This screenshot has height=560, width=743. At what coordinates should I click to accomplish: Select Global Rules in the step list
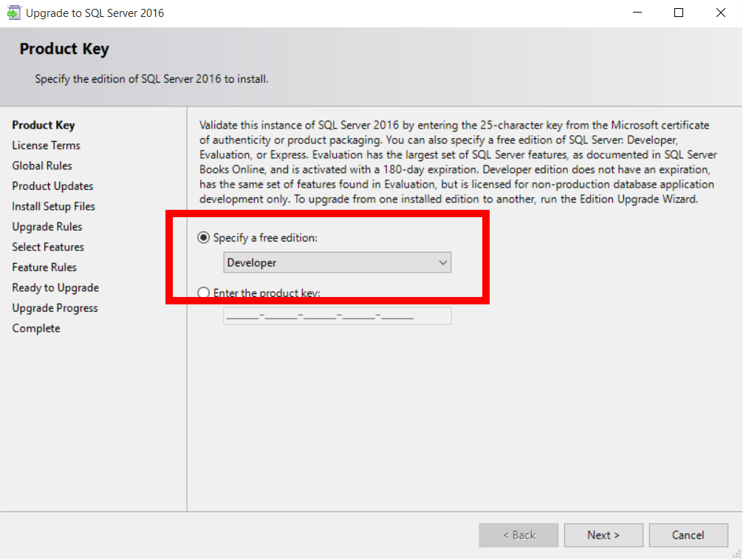pos(42,165)
